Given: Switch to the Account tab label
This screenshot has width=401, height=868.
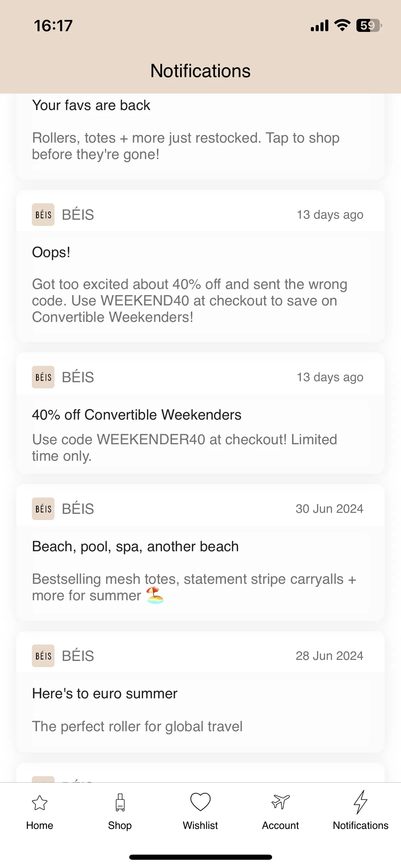Looking at the screenshot, I should (x=281, y=825).
